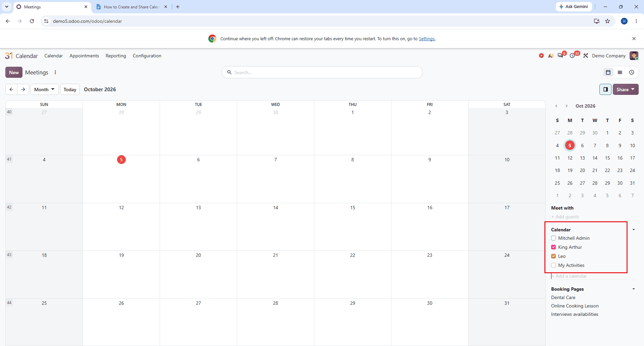Go to previous month arrow button
Image resolution: width=644 pixels, height=346 pixels.
[11, 90]
